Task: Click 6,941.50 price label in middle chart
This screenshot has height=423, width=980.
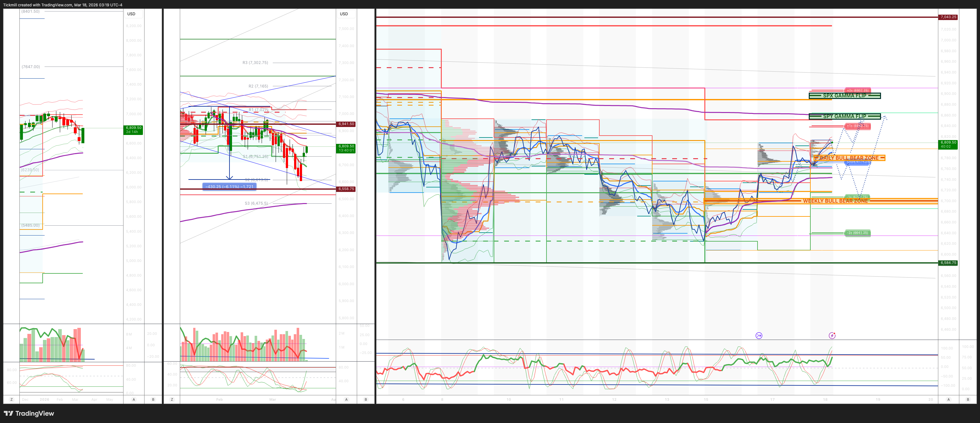Action: (346, 124)
